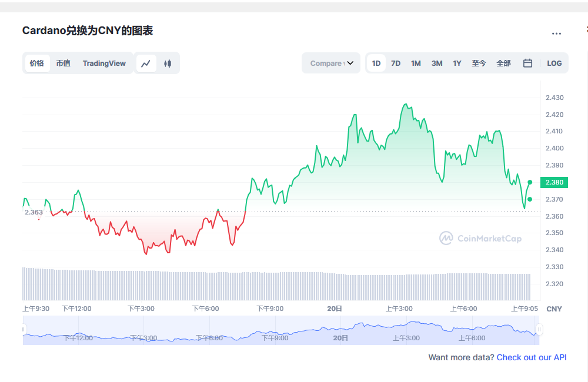This screenshot has width=588, height=382.
Task: Select the 1D time range
Action: point(376,63)
